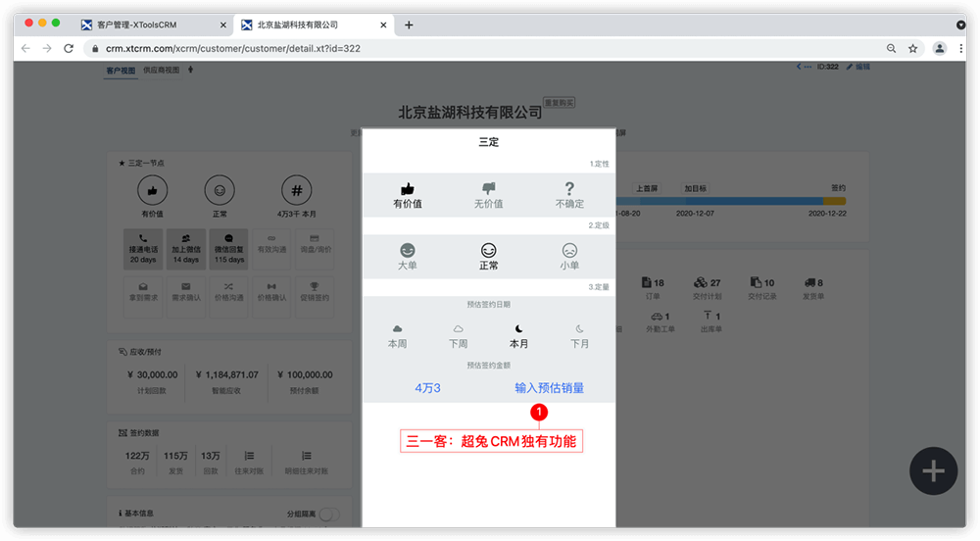Image resolution: width=980 pixels, height=541 pixels.
Task: Close the 客户管理-XToolsCRM tab
Action: coord(223,25)
